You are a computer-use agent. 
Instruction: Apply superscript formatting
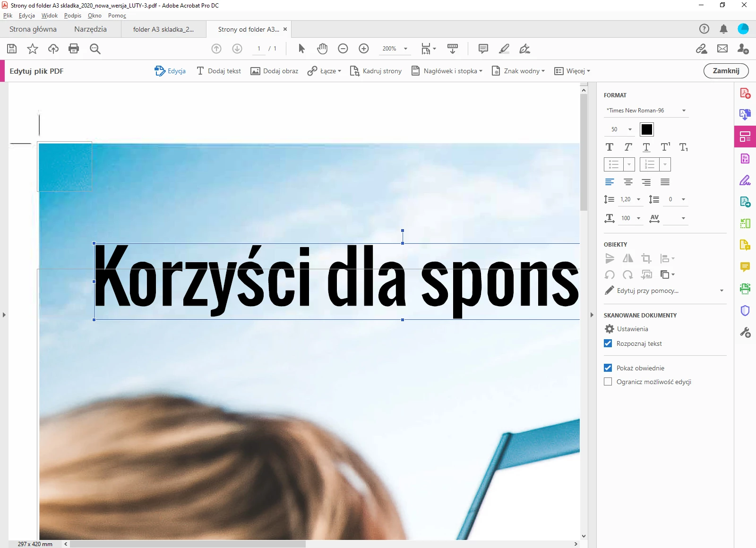point(665,147)
